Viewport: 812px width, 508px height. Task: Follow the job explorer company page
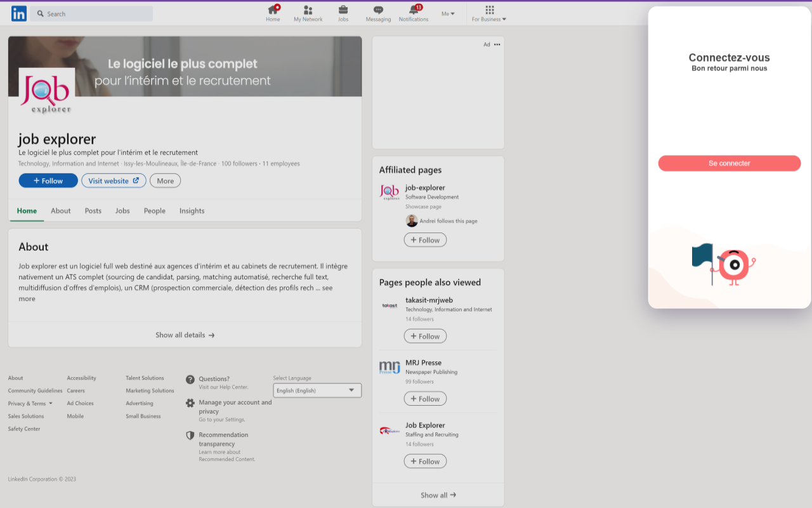point(48,181)
